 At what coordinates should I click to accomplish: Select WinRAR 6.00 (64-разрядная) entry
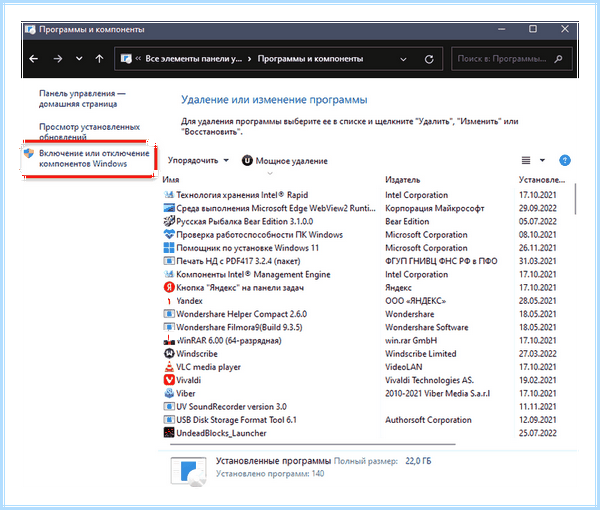(229, 341)
